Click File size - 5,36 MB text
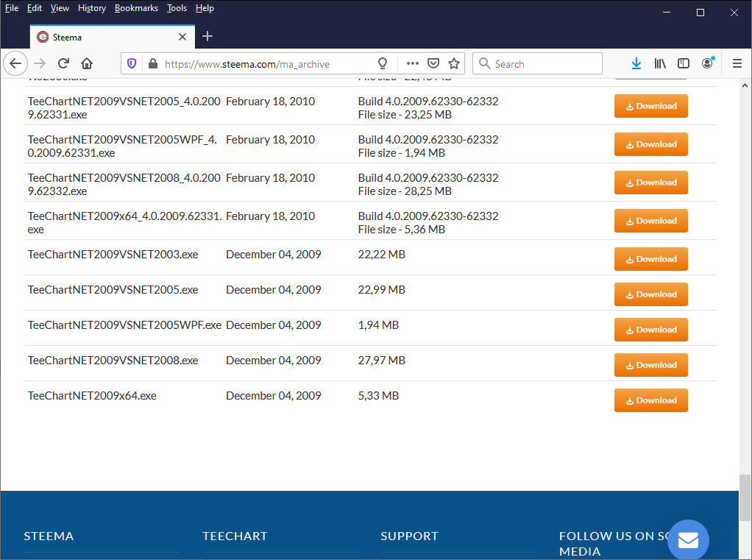This screenshot has height=560, width=752. (402, 230)
